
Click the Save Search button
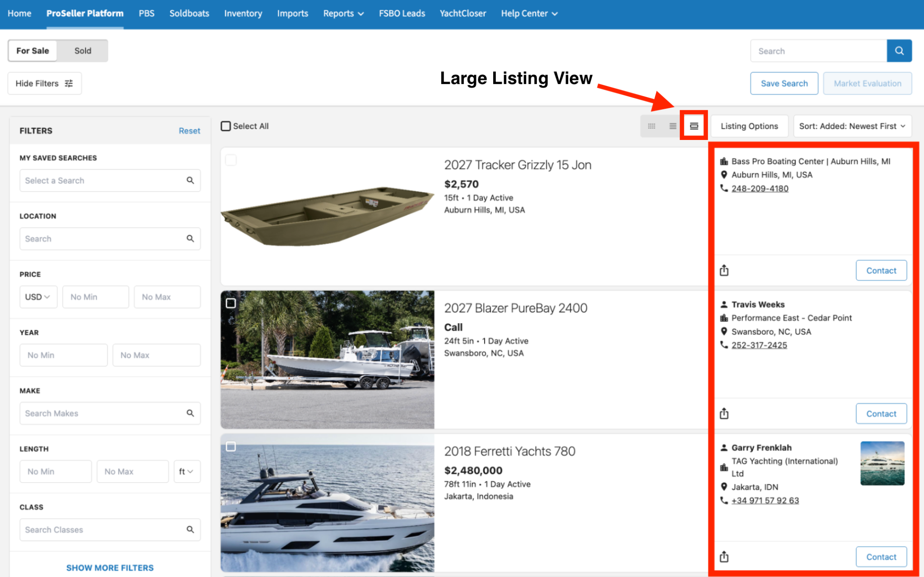click(x=784, y=84)
